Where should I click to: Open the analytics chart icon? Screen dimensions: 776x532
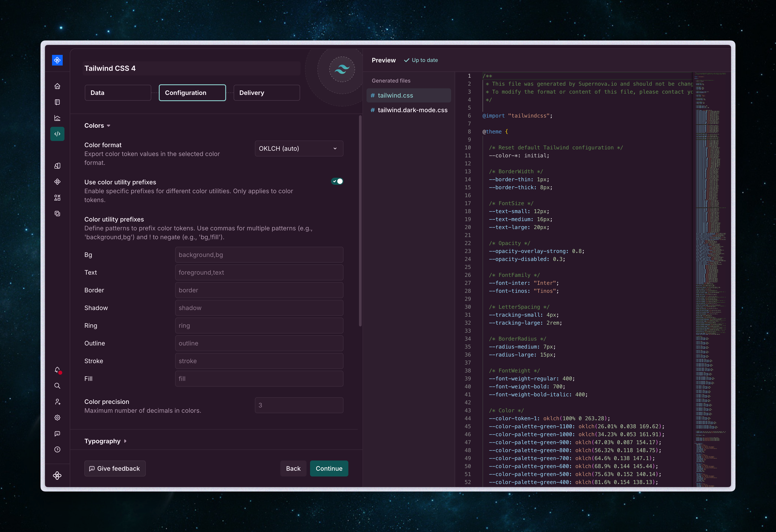tap(57, 118)
